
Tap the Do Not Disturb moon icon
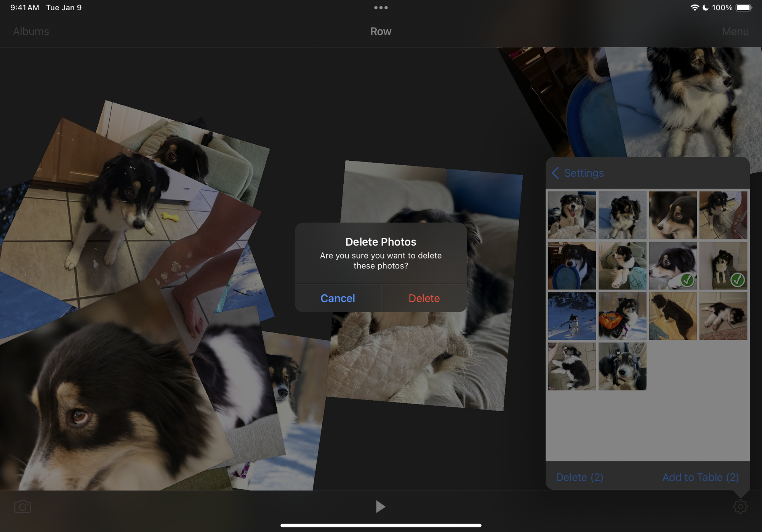point(706,8)
